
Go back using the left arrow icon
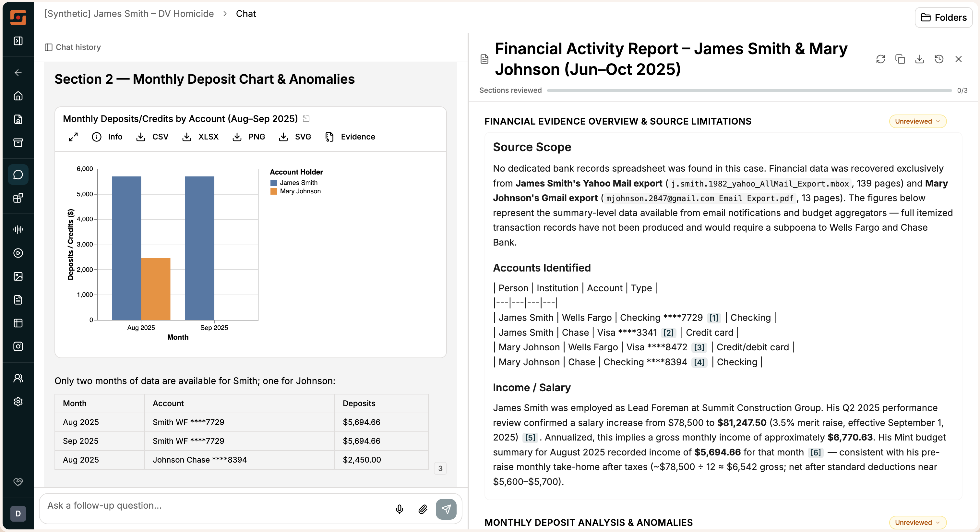[18, 73]
